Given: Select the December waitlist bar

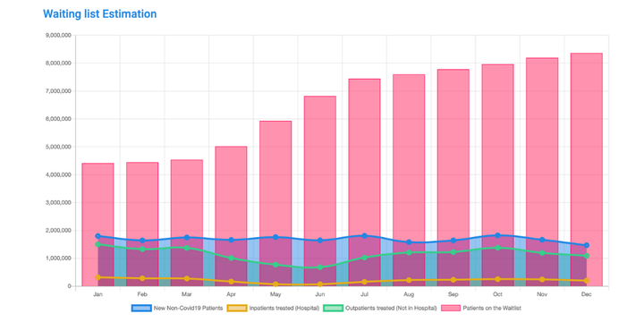Looking at the screenshot, I should [586, 170].
